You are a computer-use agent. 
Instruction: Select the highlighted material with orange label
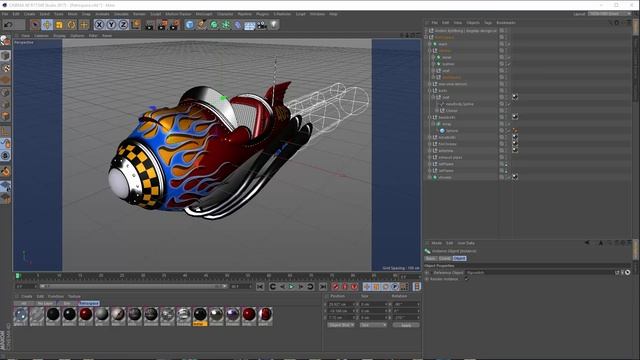coord(200,317)
